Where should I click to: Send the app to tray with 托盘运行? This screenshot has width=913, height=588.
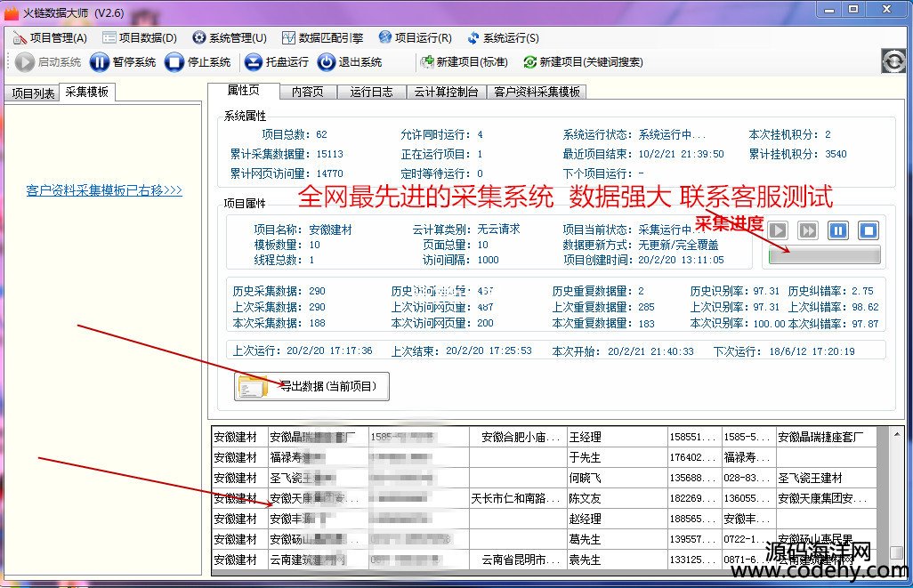(276, 61)
